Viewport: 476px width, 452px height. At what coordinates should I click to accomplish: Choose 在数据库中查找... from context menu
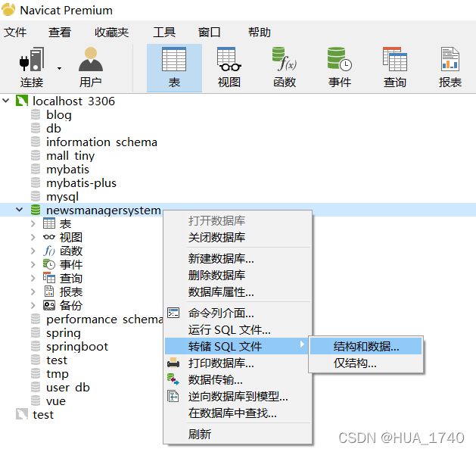[232, 413]
